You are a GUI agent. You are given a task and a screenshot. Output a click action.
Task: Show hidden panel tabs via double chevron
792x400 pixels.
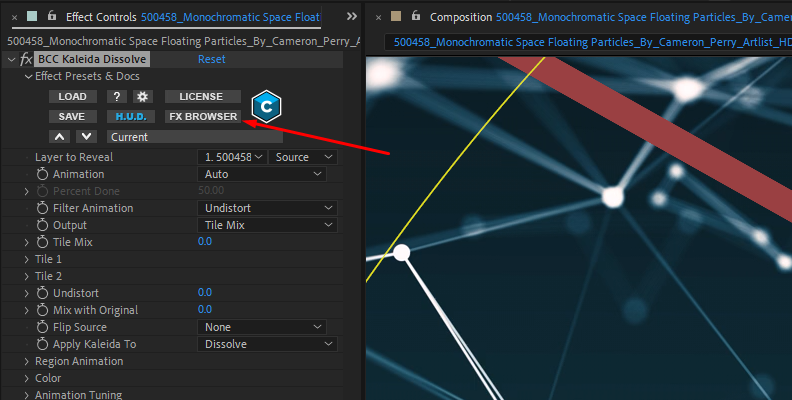[352, 17]
